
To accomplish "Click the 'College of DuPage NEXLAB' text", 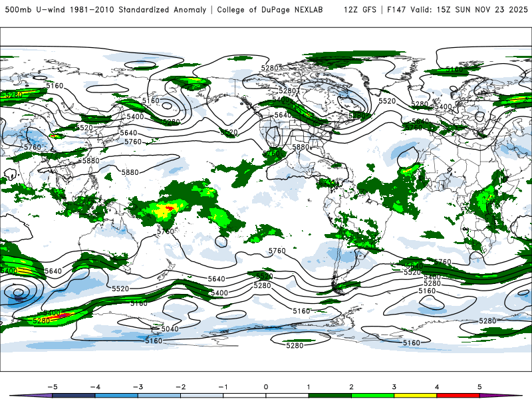I will tap(270, 10).
